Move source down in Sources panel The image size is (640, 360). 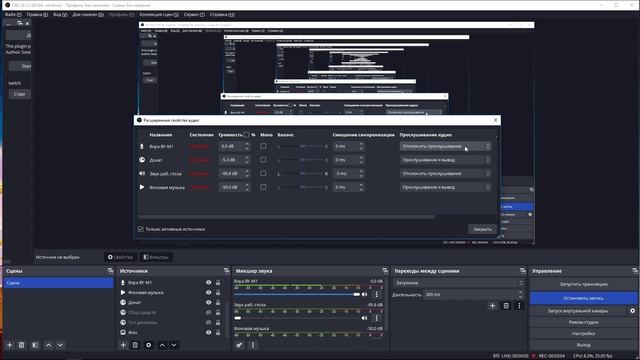[x=174, y=345]
